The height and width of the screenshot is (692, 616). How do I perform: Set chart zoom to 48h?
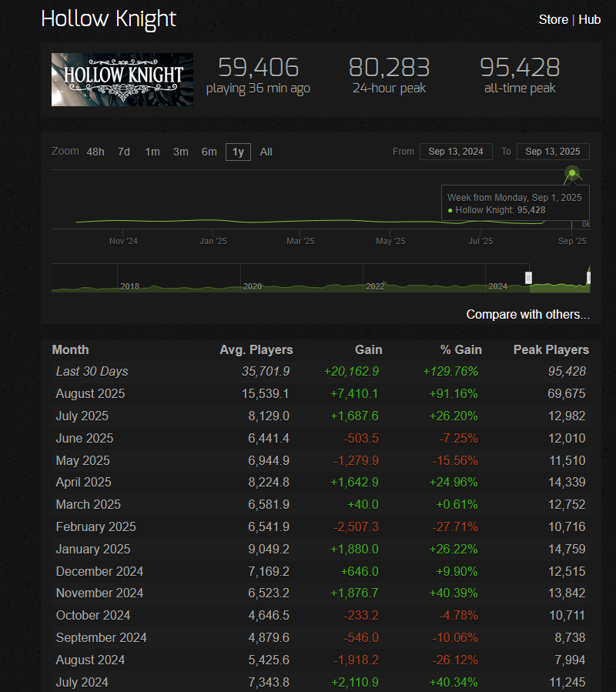(x=95, y=152)
